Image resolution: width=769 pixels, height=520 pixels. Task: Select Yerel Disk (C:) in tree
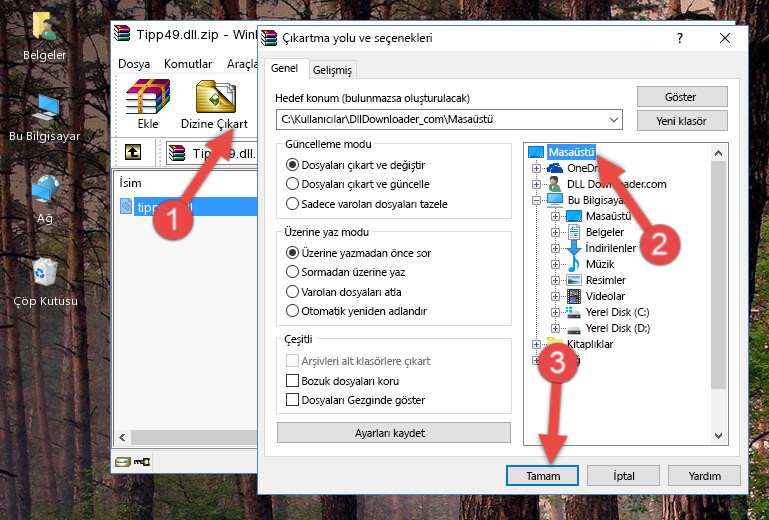(617, 312)
